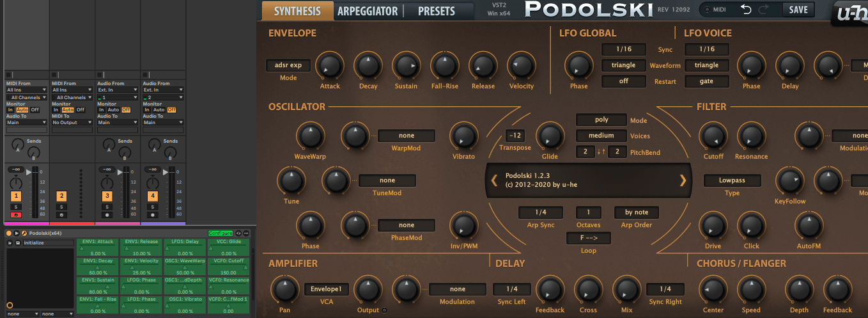Image resolution: width=868 pixels, height=318 pixels.
Task: Set track 2 monitor to Off
Action: click(x=80, y=110)
